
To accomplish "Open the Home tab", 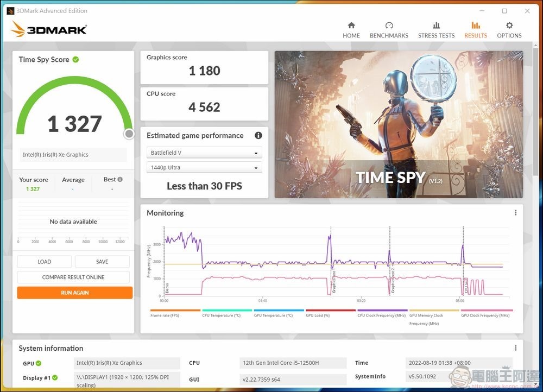I will point(351,30).
